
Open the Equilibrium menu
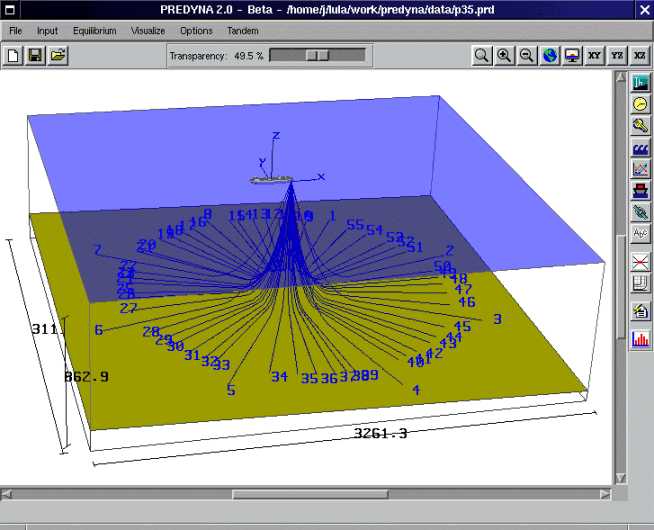point(95,31)
